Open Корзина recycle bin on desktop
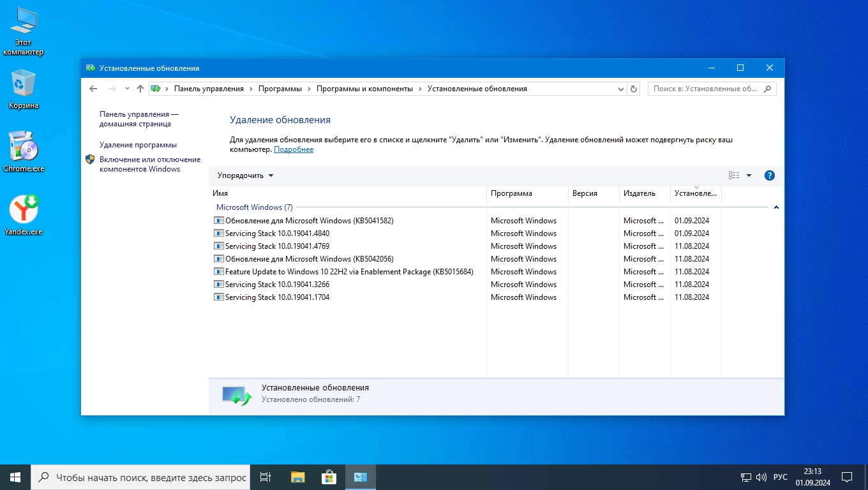This screenshot has height=490, width=868. 24,89
